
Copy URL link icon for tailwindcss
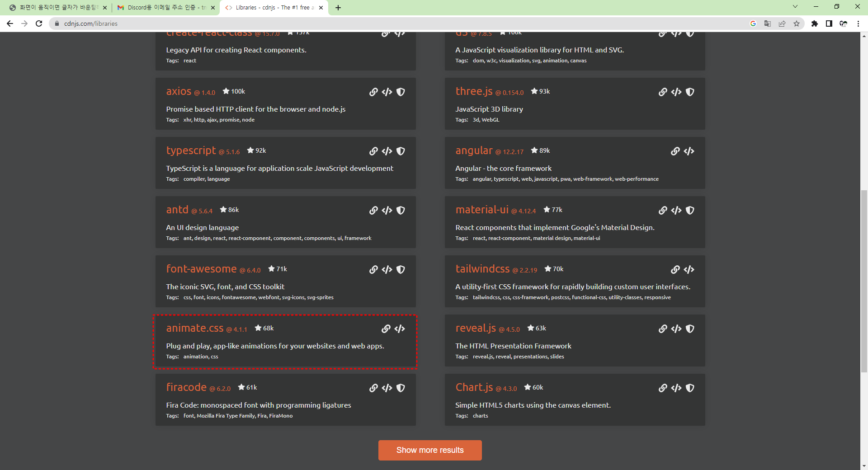[675, 270]
